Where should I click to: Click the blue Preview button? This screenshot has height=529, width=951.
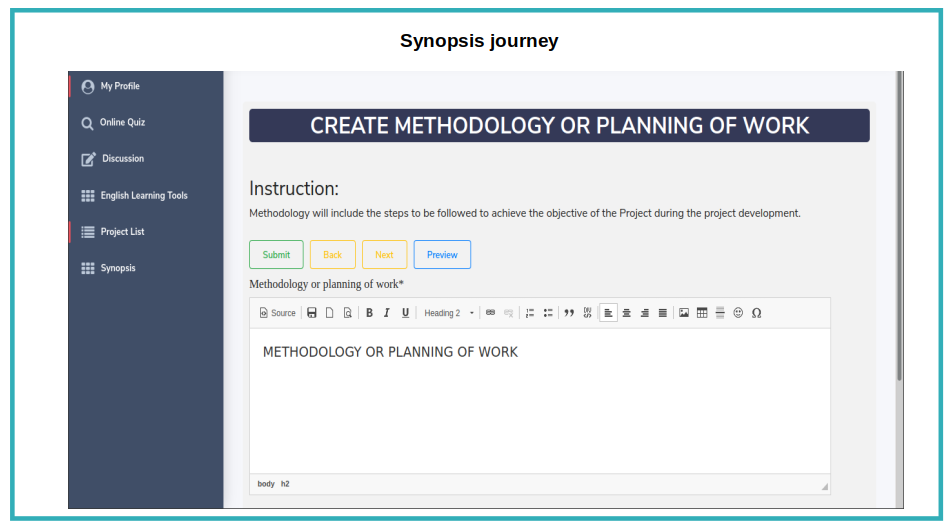[x=442, y=255]
